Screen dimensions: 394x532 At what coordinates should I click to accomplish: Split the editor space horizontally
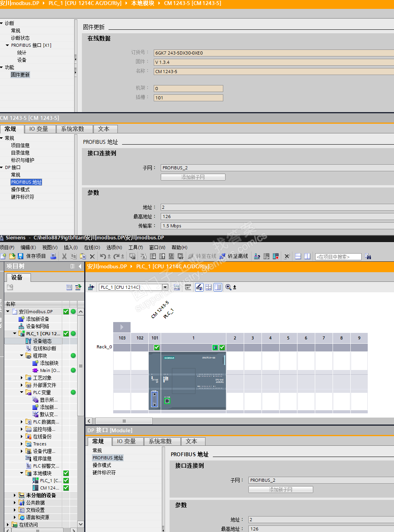click(x=298, y=256)
